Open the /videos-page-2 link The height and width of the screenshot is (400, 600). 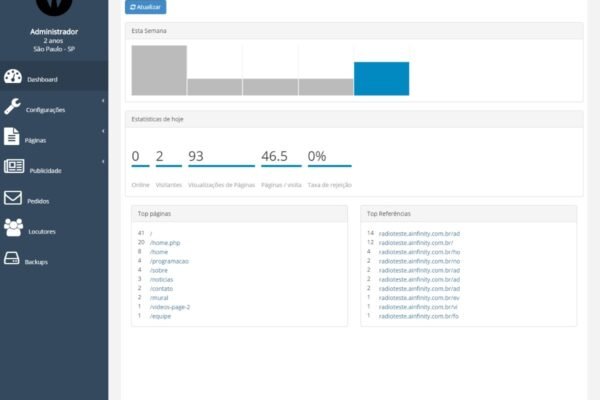click(x=170, y=306)
